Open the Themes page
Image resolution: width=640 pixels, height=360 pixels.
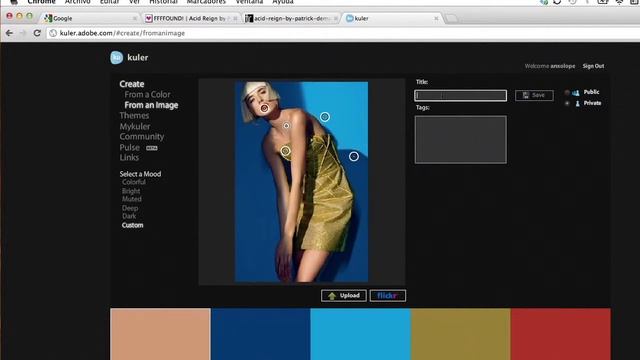point(134,116)
